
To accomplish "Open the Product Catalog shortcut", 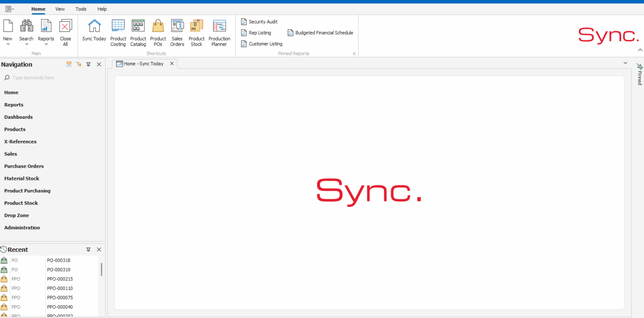I will point(138,33).
